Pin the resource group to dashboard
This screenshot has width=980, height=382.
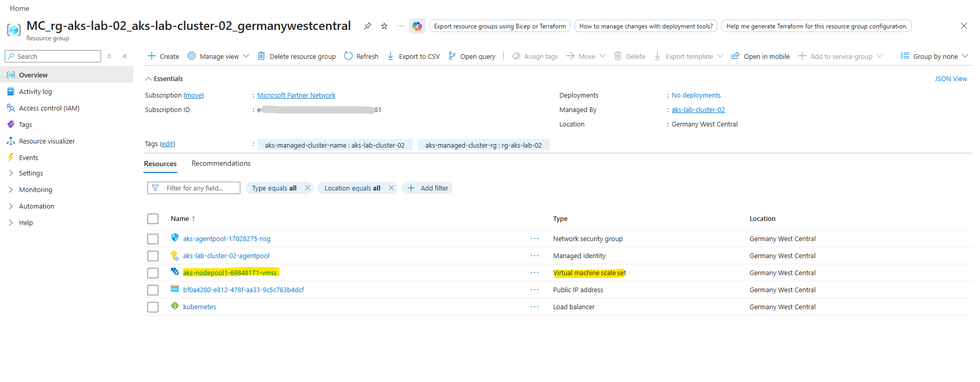coord(367,26)
